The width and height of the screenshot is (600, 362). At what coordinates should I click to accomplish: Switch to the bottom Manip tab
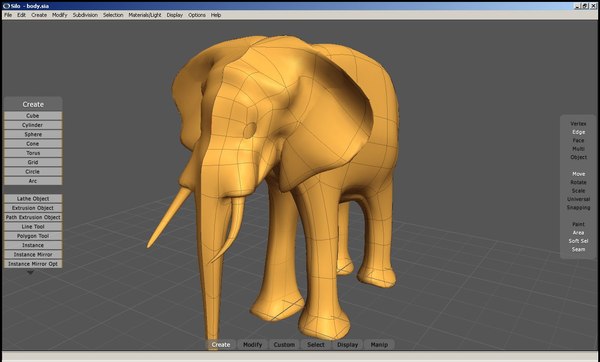pos(379,344)
